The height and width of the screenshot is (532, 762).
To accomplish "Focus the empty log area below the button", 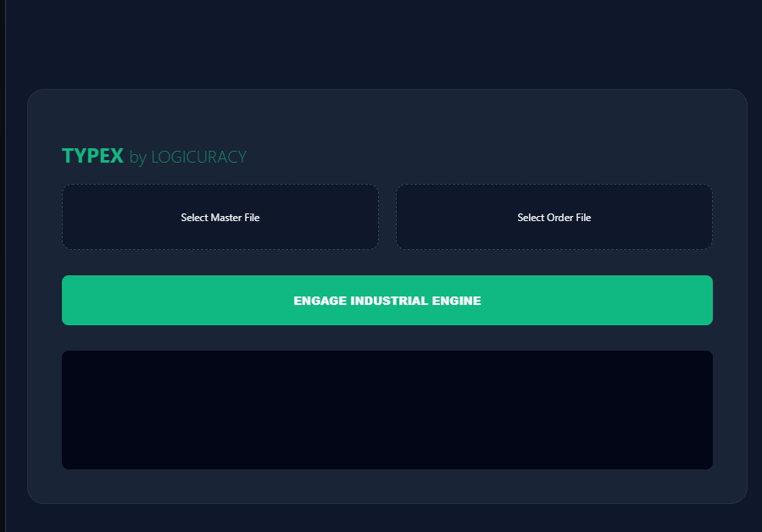I will coord(387,409).
